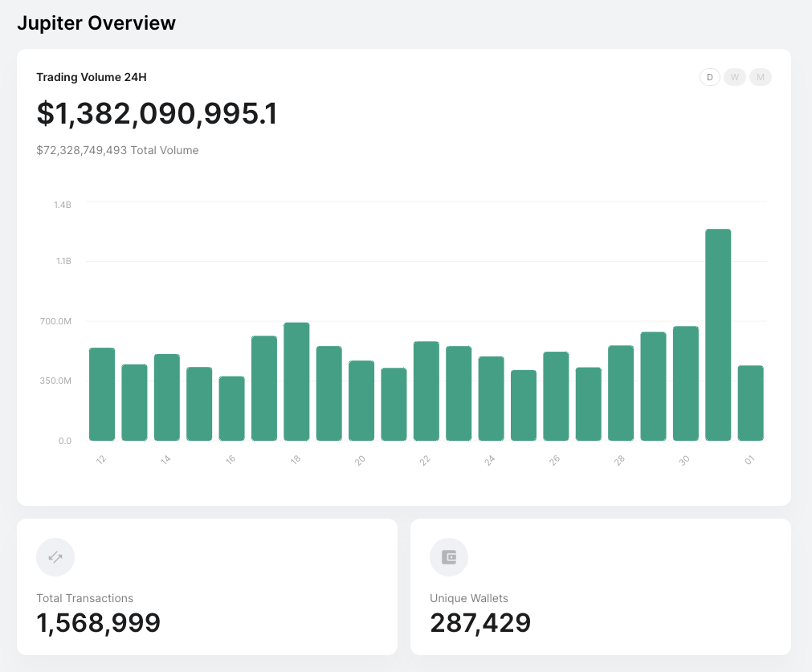Switch to monthly view via the M button
This screenshot has height=672, width=812.
coord(760,77)
